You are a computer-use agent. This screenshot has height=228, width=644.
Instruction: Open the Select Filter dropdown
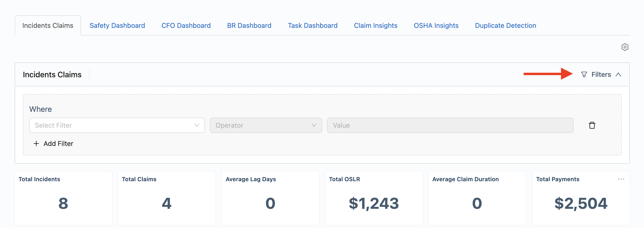[117, 125]
